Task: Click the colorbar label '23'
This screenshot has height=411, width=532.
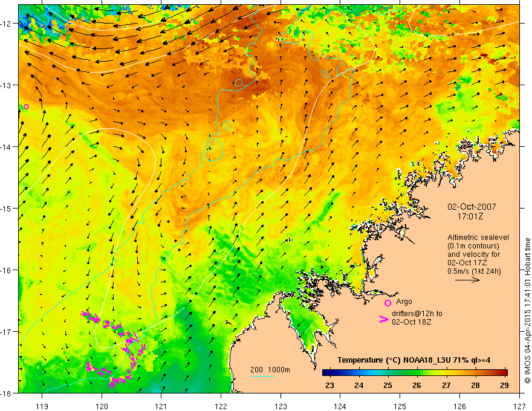Action: click(329, 385)
